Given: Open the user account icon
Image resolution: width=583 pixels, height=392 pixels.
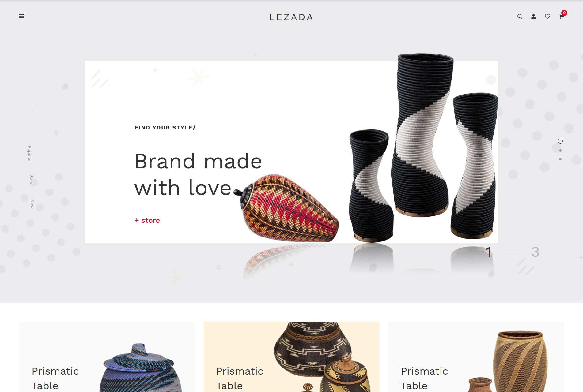Looking at the screenshot, I should pyautogui.click(x=533, y=17).
